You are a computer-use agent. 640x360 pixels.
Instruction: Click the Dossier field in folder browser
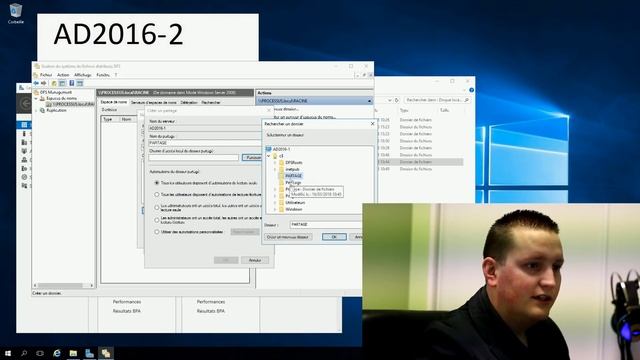pyautogui.click(x=325, y=224)
